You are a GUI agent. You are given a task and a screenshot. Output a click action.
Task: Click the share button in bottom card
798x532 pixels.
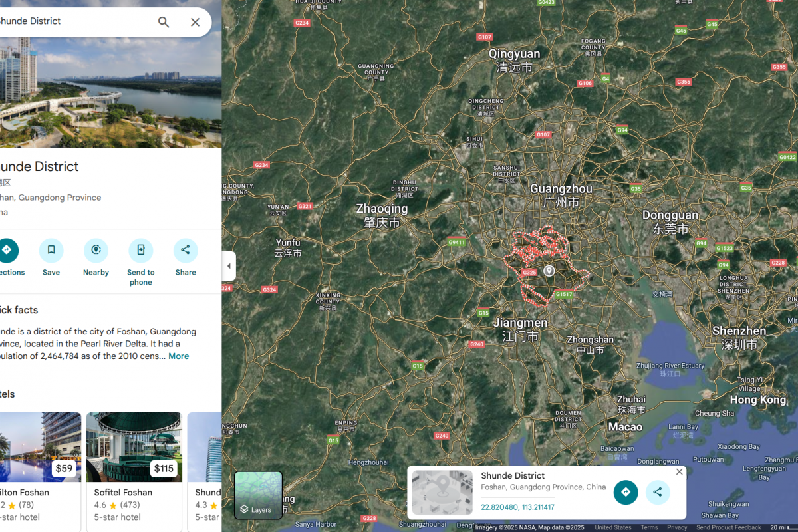click(658, 492)
